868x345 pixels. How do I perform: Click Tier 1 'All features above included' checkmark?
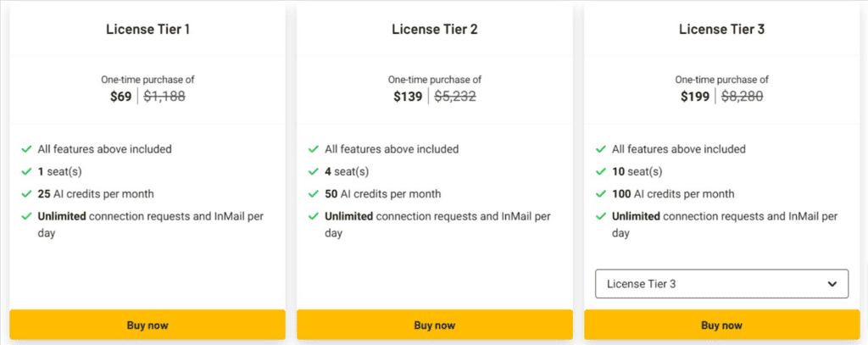pos(26,149)
